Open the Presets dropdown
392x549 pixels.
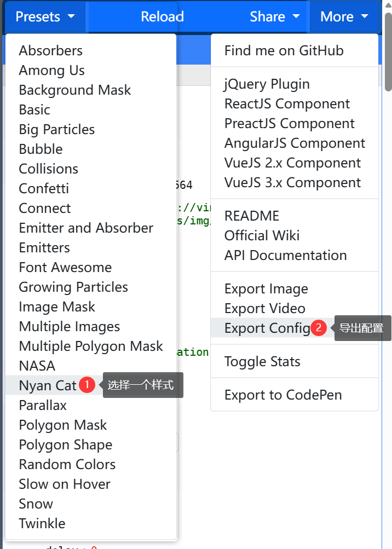[45, 16]
